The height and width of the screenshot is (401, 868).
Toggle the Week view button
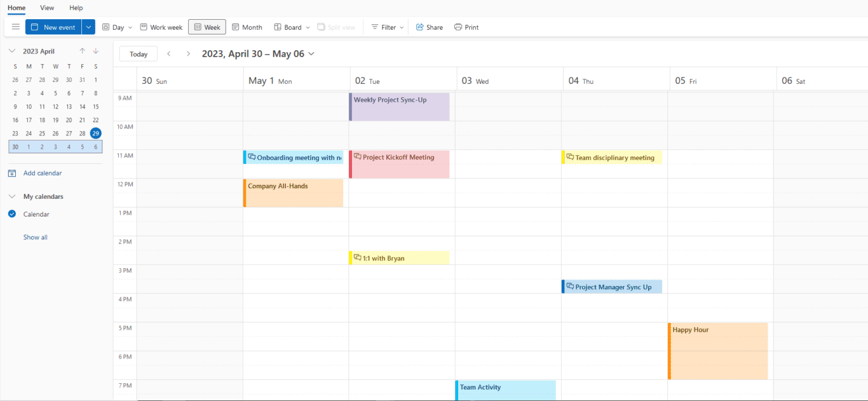click(207, 27)
